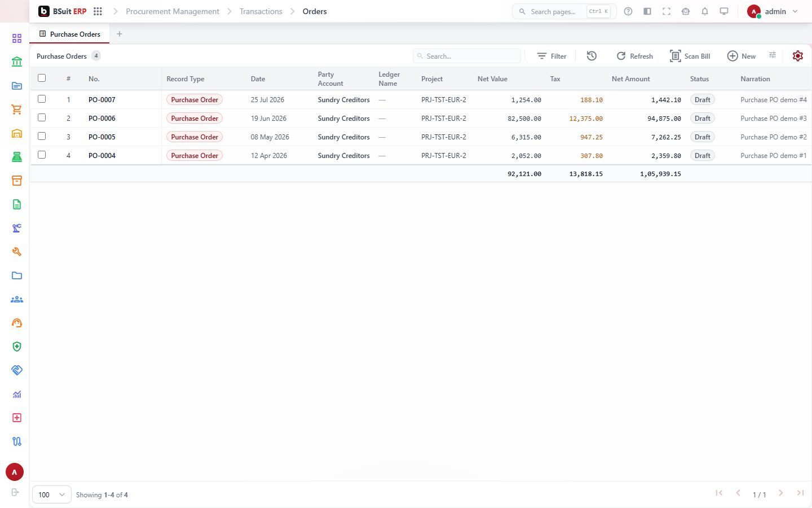Click the history clock icon
Viewport: 812px width, 508px height.
[592, 56]
